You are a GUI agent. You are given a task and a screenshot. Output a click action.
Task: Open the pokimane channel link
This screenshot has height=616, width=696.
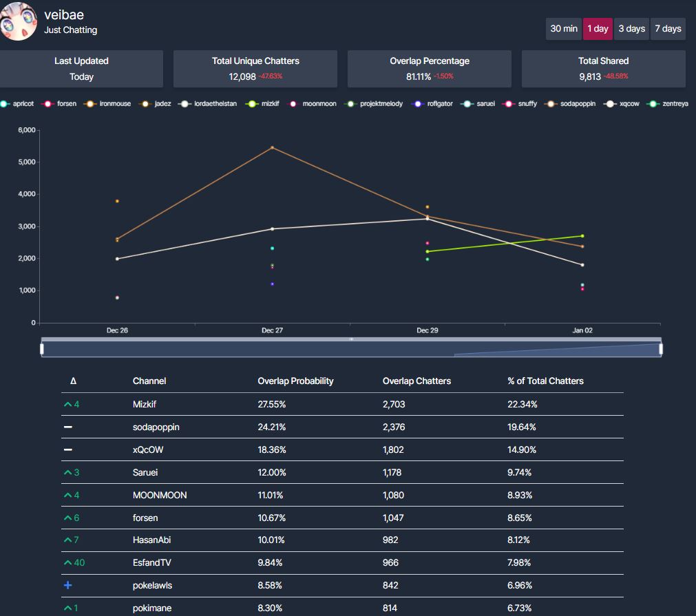pos(152,608)
